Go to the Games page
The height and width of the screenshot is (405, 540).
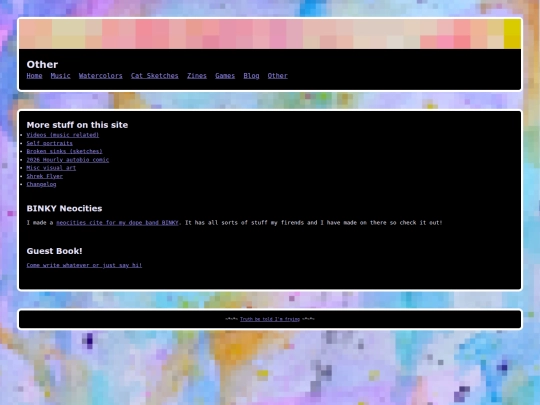[x=225, y=76]
